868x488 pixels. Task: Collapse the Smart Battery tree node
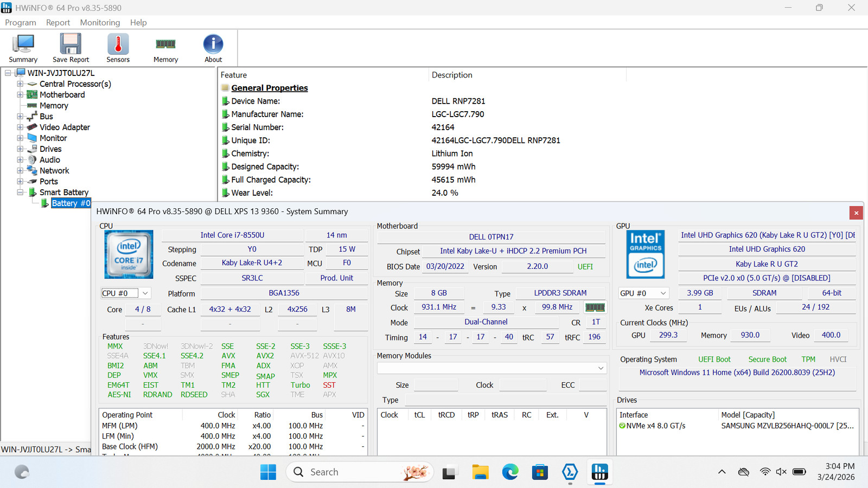[20, 192]
